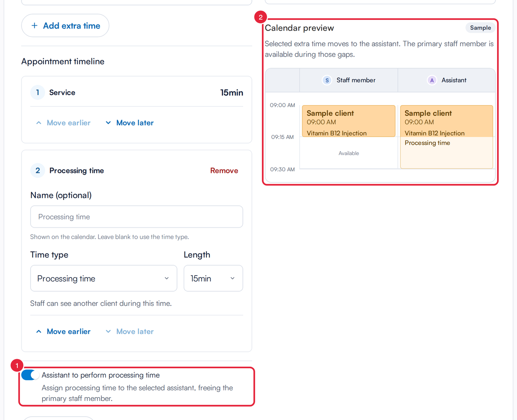Click the 15min duration in the Service step
Screen dimensions: 517x420
pos(232,93)
